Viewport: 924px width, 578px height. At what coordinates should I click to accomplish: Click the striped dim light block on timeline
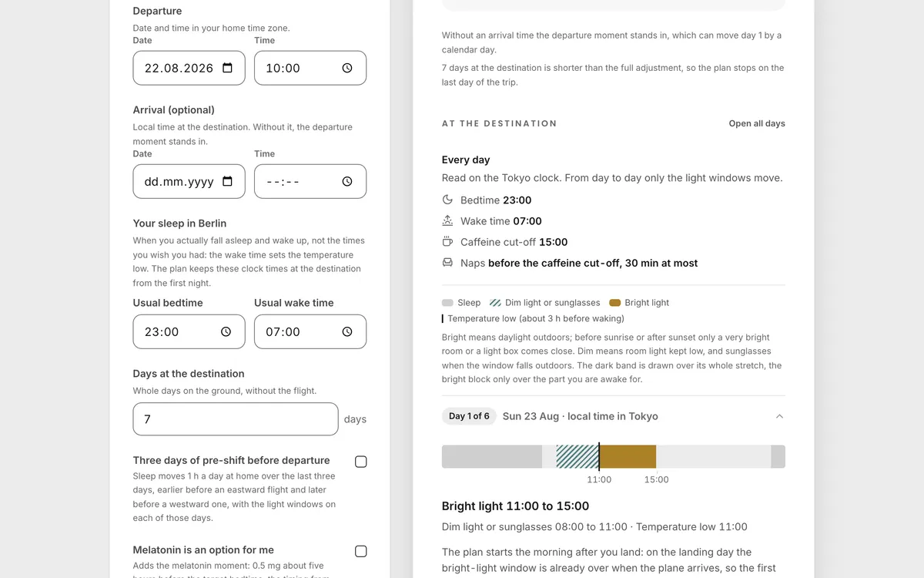(577, 456)
